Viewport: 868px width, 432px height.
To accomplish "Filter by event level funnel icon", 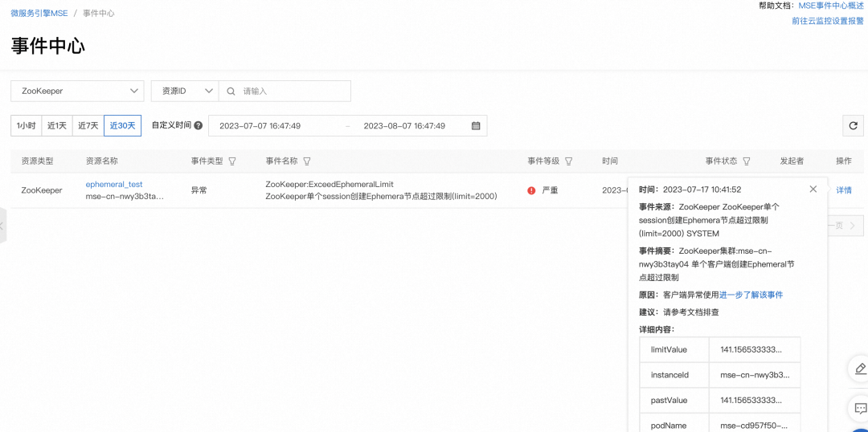I will pos(568,161).
